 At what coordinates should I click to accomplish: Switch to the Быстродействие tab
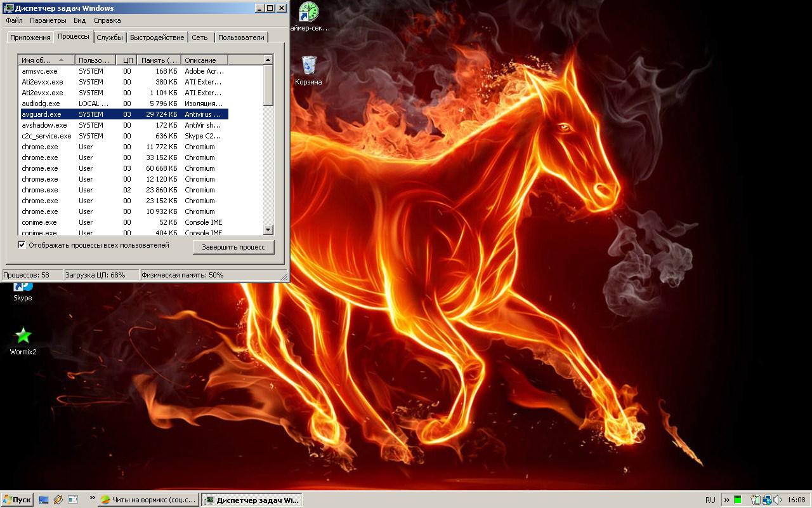click(x=157, y=37)
